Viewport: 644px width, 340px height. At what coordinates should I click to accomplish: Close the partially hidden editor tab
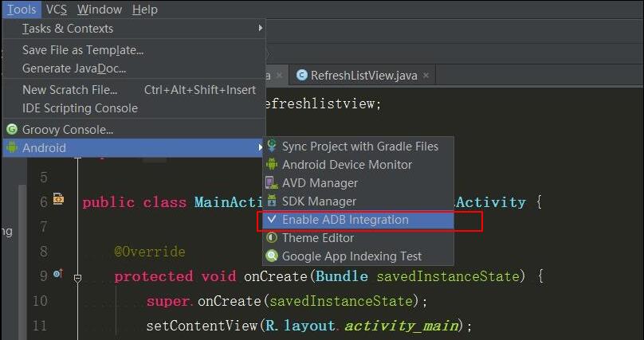[x=279, y=76]
